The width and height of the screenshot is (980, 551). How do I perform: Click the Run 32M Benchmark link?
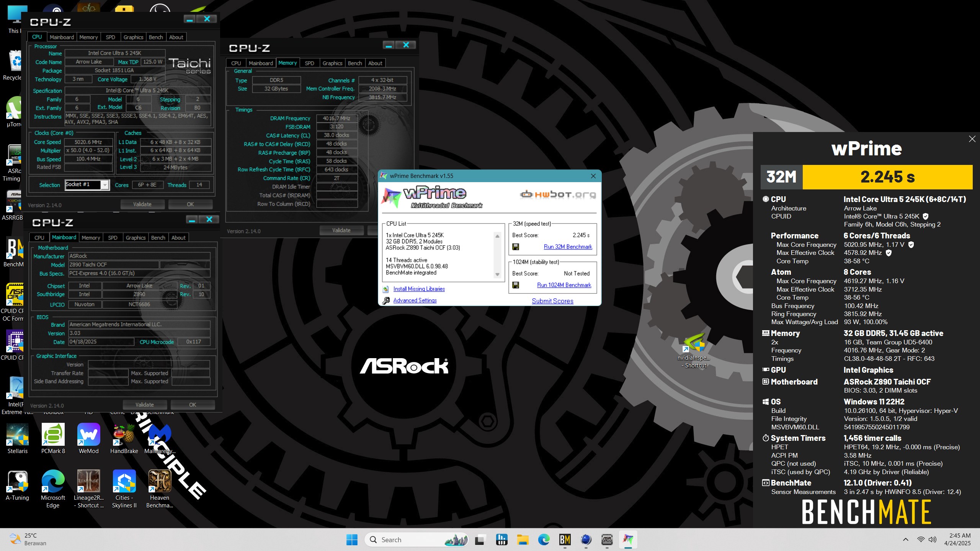pyautogui.click(x=568, y=247)
